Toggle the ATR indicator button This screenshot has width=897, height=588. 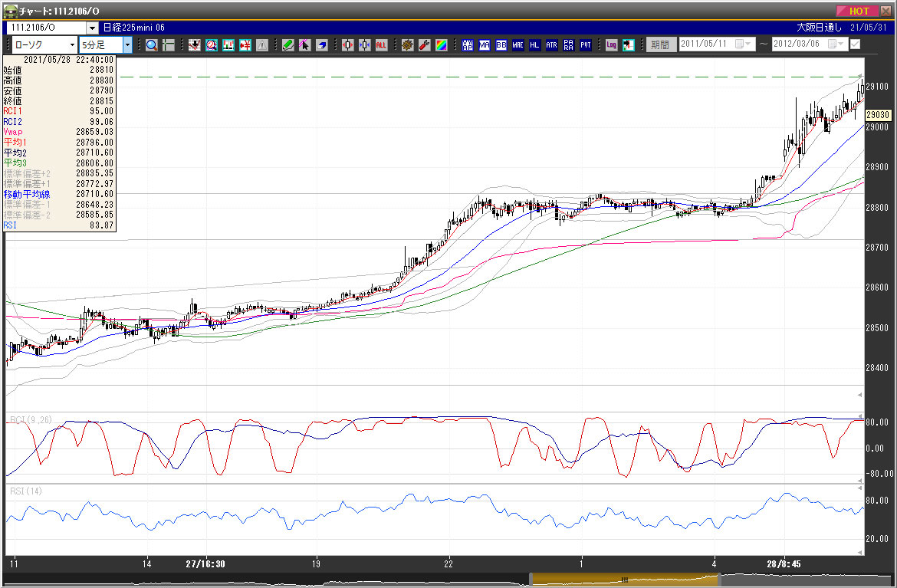click(551, 44)
